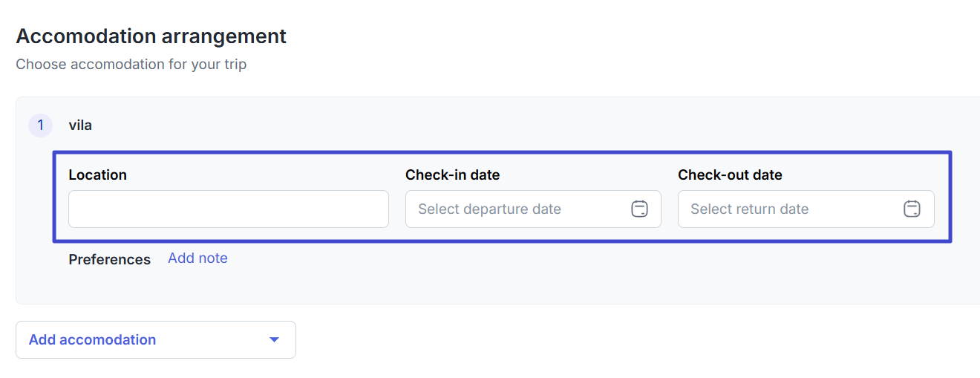Viewport: 980px width, 378px height.
Task: Click the Check-in date label
Action: pos(452,175)
